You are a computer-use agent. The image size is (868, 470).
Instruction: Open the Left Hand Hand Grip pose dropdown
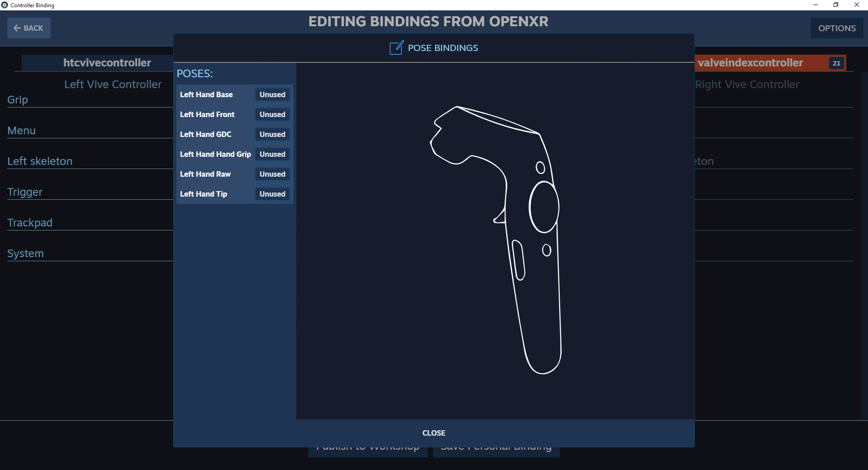tap(272, 154)
